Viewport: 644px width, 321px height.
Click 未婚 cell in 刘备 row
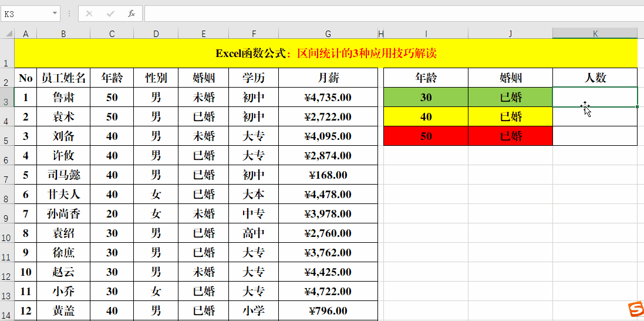click(x=204, y=136)
